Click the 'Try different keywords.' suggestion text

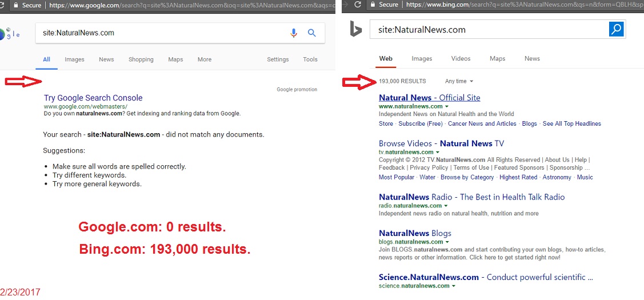tap(90, 175)
